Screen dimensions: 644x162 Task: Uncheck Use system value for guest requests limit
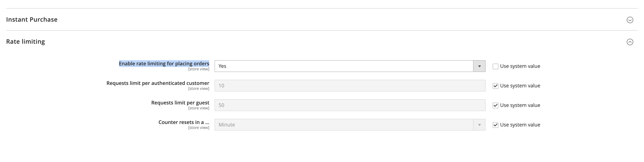495,105
